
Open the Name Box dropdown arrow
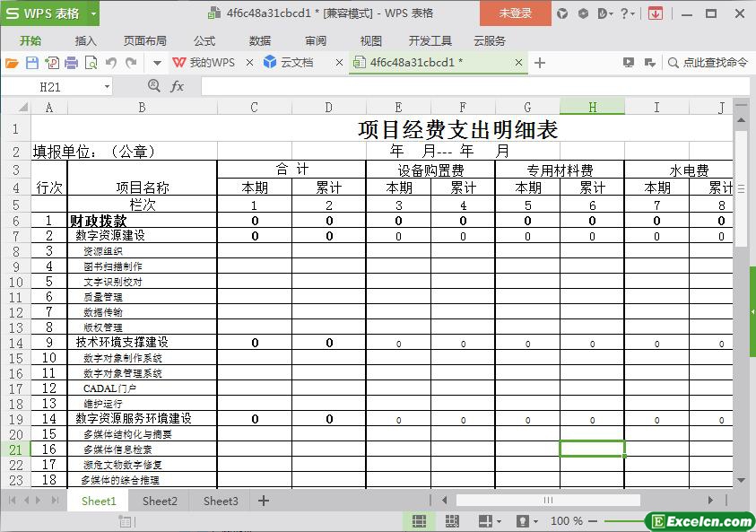point(107,87)
